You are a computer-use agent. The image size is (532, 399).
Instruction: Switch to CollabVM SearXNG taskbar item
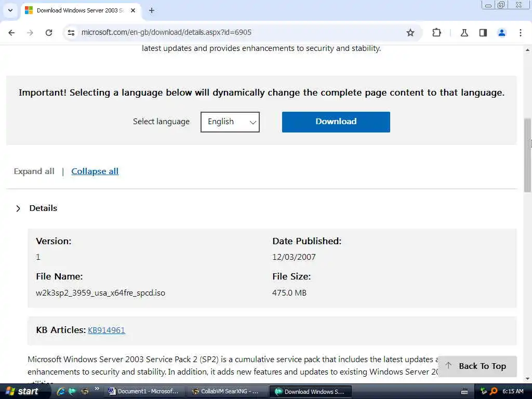point(227,392)
